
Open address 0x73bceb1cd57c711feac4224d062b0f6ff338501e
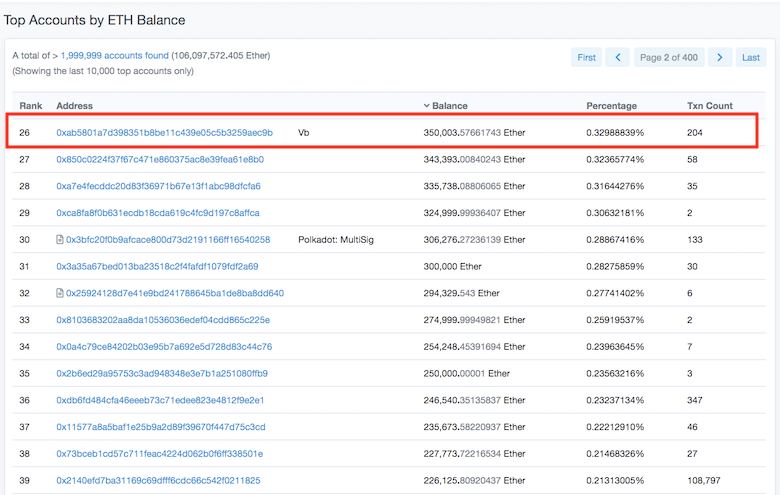(160, 454)
